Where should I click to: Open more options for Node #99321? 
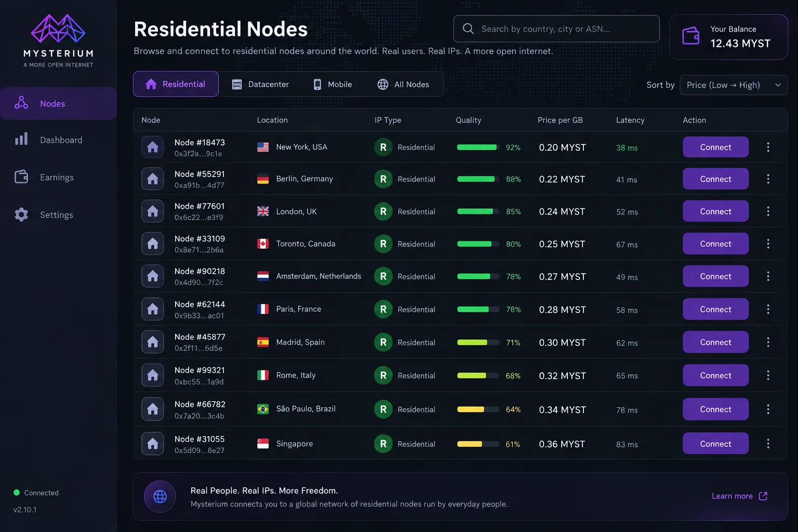pos(768,375)
